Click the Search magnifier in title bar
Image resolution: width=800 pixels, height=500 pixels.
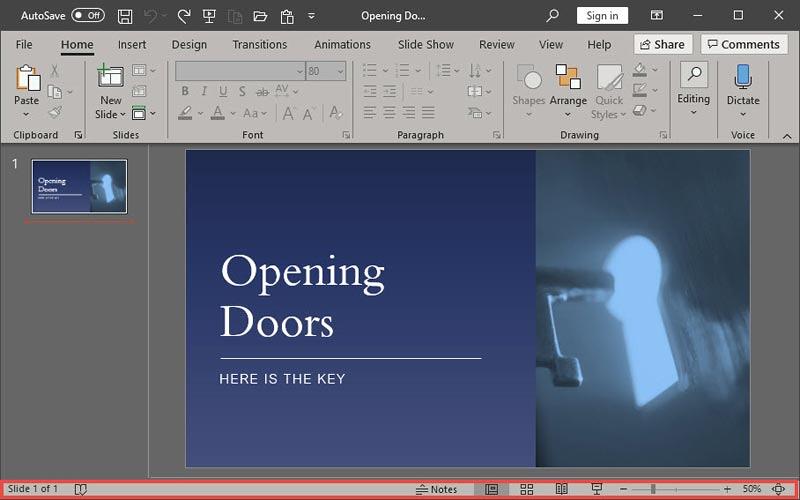click(552, 16)
